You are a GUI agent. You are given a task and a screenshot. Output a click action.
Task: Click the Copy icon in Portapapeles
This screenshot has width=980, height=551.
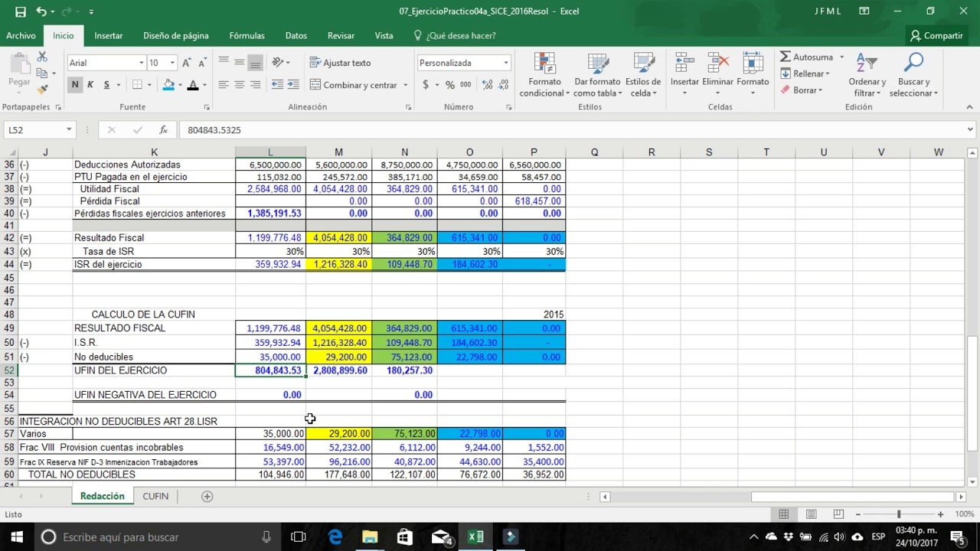42,73
